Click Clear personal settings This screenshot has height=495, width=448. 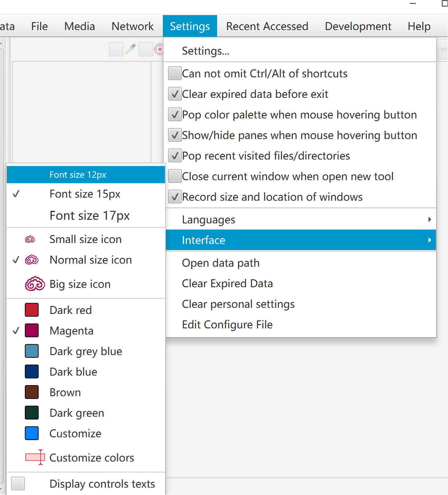pyautogui.click(x=238, y=304)
